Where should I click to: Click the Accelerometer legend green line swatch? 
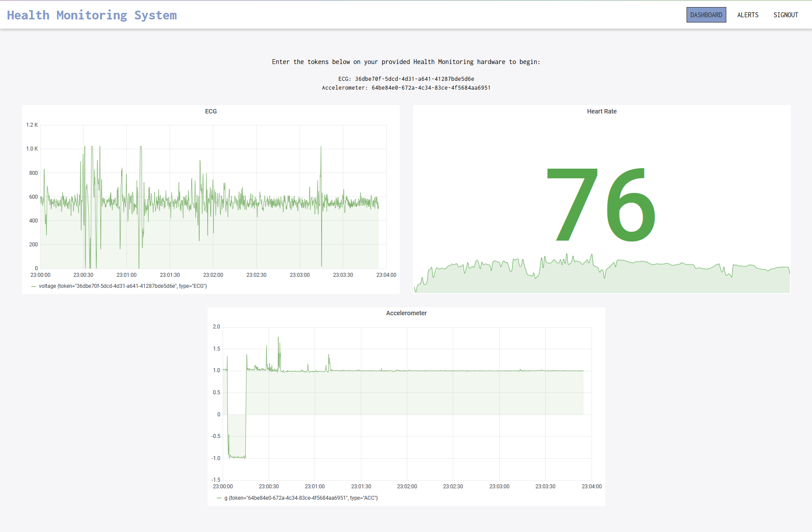click(x=219, y=498)
